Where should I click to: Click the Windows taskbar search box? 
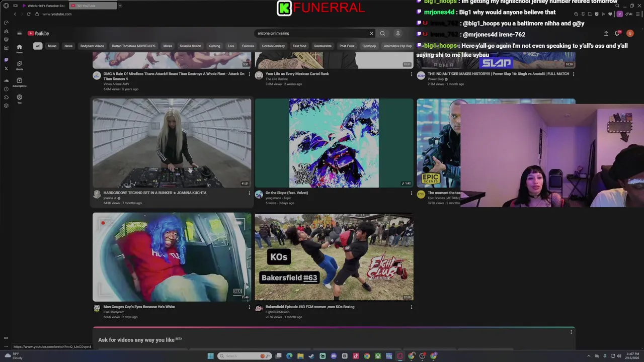245,356
